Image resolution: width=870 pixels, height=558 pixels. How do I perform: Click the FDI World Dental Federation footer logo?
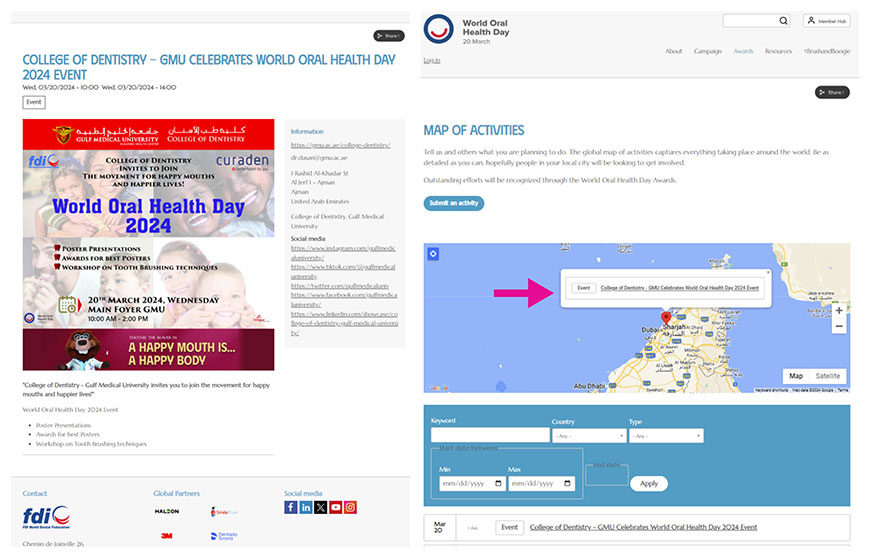pos(46,517)
